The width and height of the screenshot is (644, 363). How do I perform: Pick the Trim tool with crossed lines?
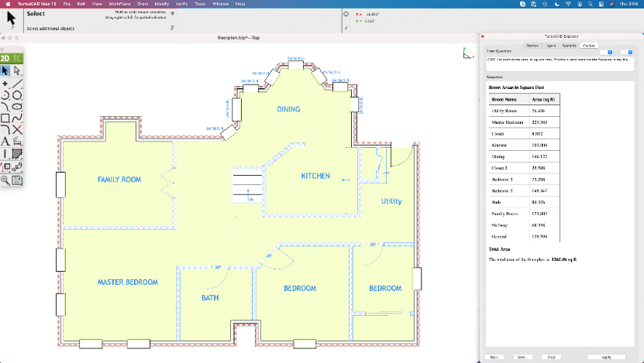17,129
